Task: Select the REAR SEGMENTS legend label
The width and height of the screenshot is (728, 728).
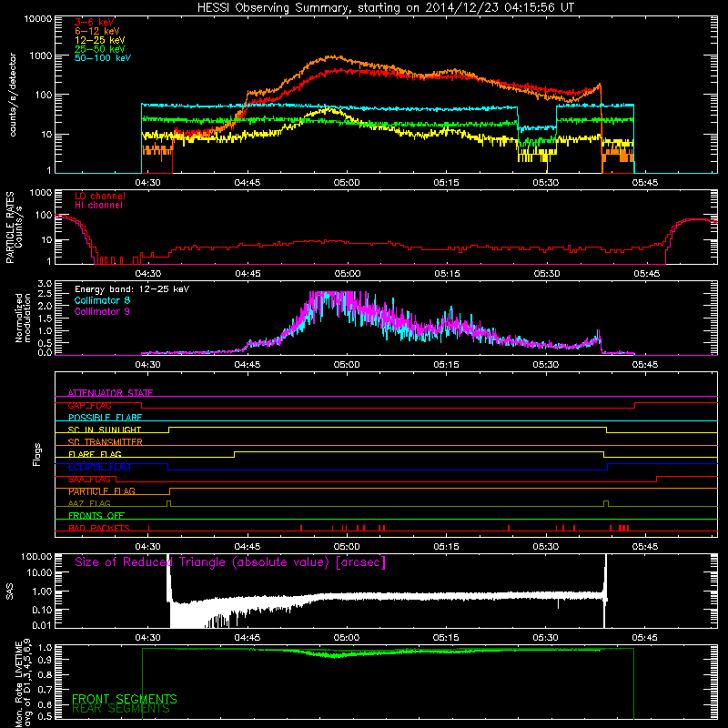Action: 121,709
